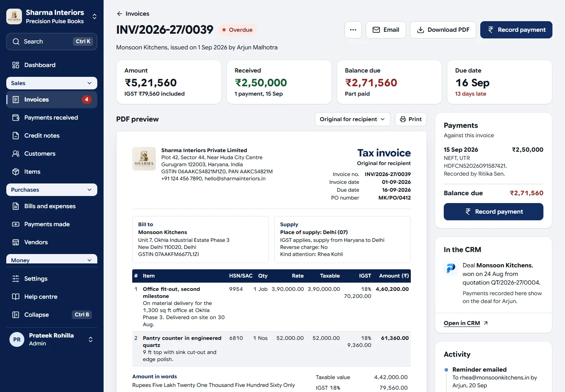Open the Customers list

coord(52,154)
